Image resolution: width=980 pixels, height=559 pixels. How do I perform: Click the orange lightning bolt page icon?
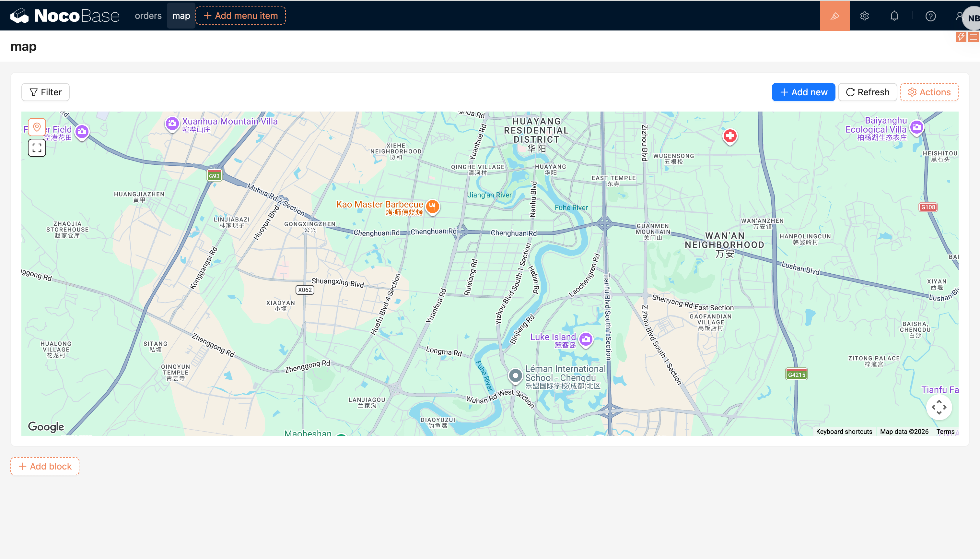tap(961, 37)
